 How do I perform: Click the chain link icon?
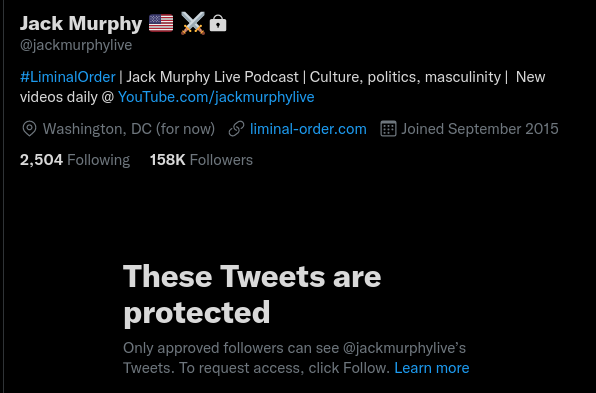[x=236, y=129]
